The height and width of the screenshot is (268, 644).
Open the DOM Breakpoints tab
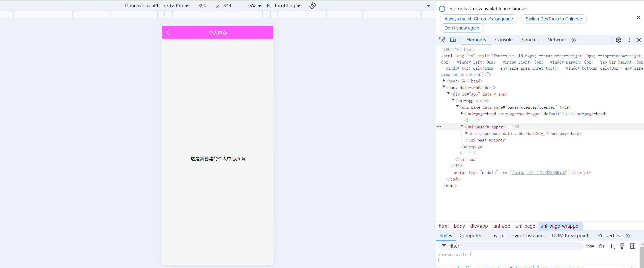click(571, 236)
